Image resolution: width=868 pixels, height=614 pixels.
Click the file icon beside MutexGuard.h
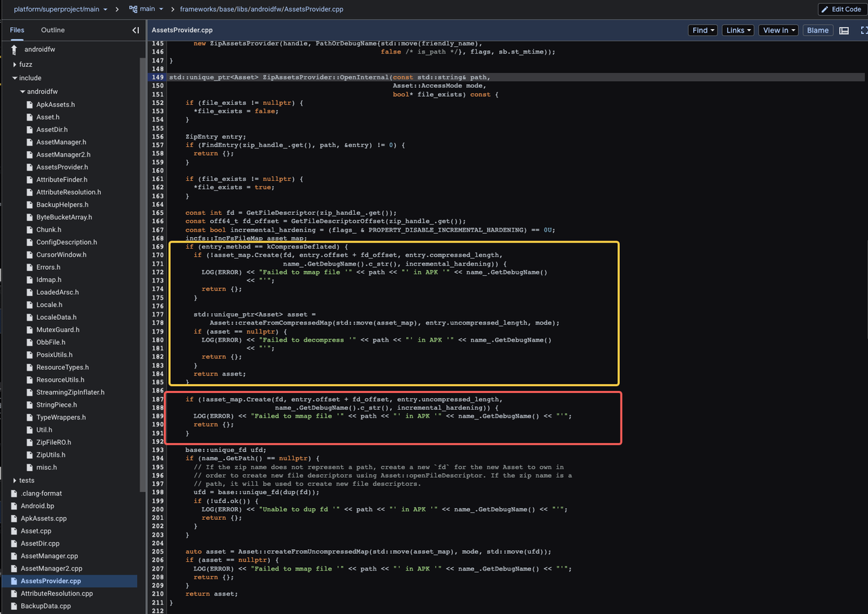pos(30,330)
